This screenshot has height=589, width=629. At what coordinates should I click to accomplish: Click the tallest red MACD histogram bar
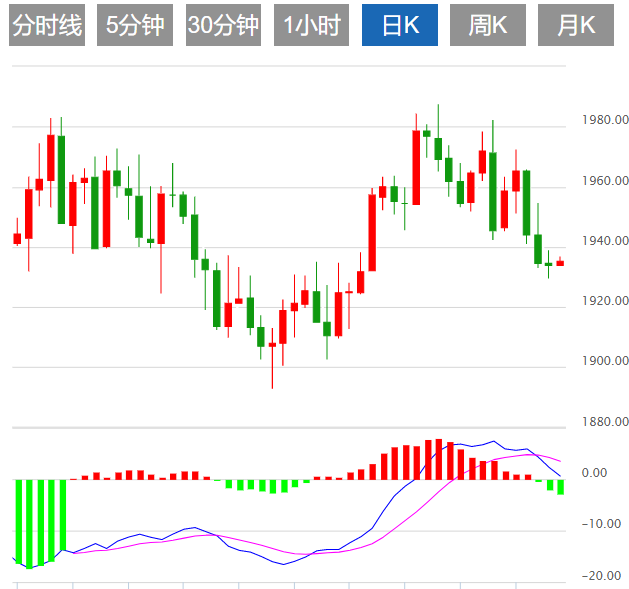point(439,459)
